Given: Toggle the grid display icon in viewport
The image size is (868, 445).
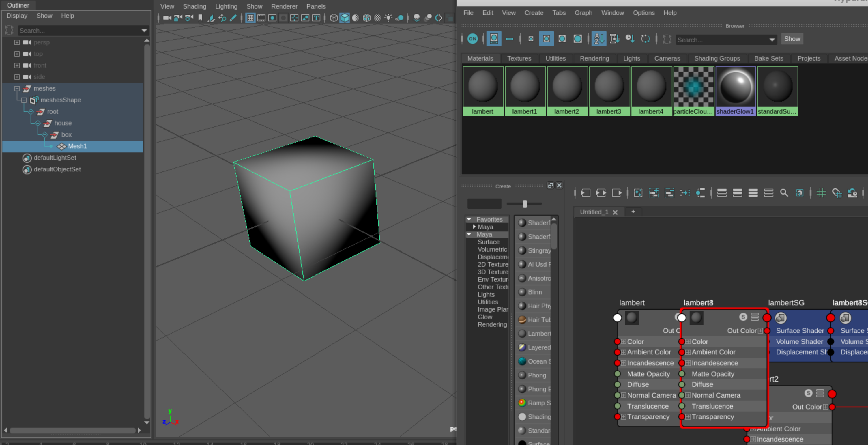Looking at the screenshot, I should (x=250, y=18).
